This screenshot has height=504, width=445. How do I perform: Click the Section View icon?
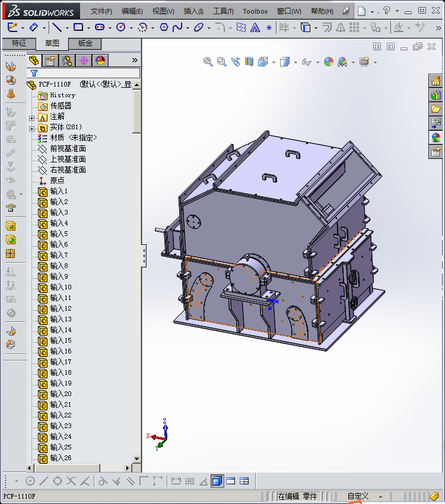click(x=249, y=62)
